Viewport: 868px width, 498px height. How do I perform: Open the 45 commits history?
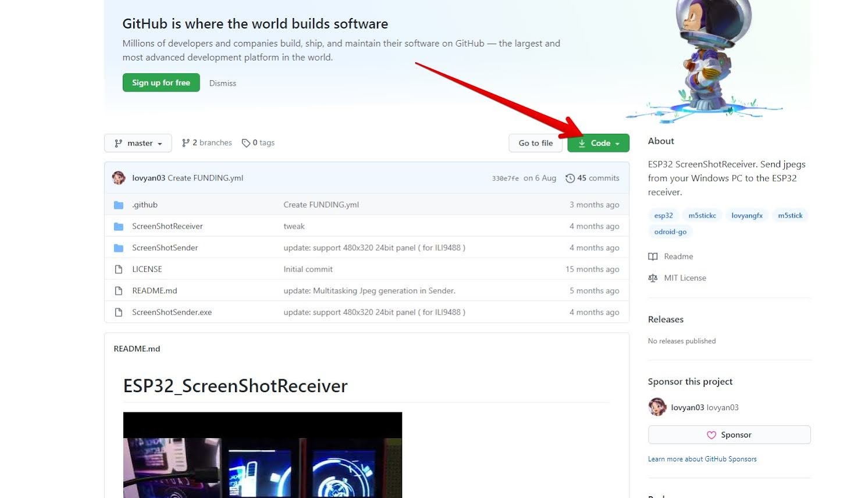[x=592, y=178]
